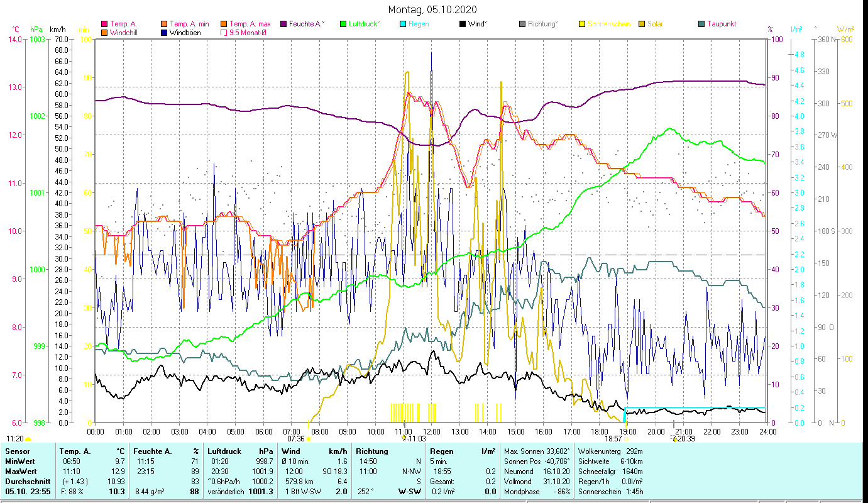Viewport: 868px width, 503px height.
Task: Select the Sensor column header
Action: pyautogui.click(x=16, y=451)
